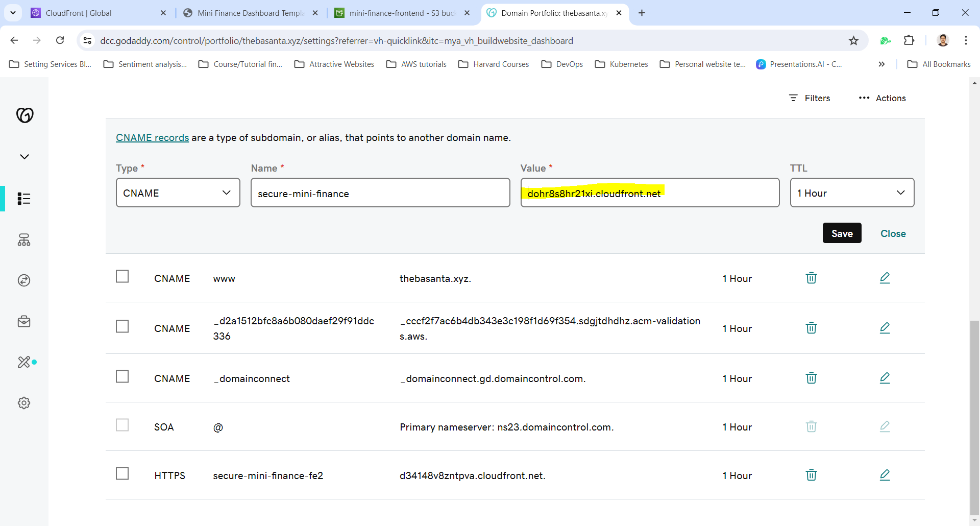980x526 pixels.
Task: Expand the TTL dropdown showing 1 Hour
Action: point(851,193)
